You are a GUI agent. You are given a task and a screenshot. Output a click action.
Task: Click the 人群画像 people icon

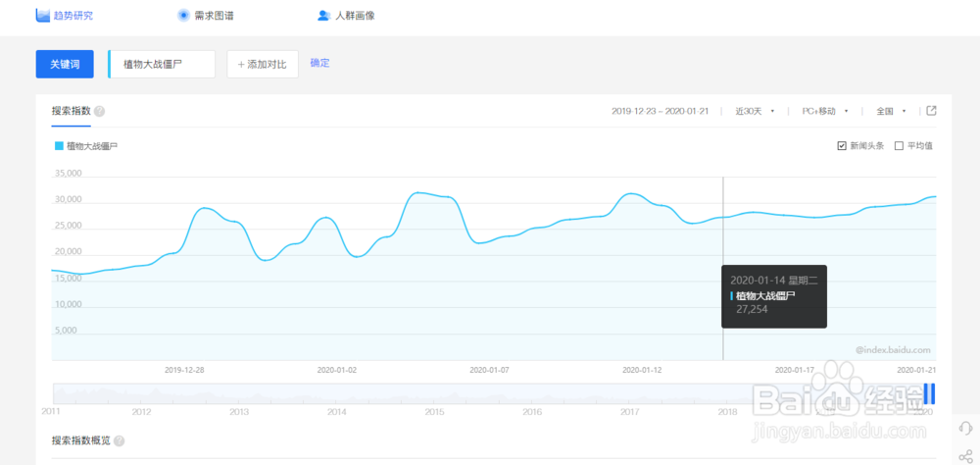[323, 16]
